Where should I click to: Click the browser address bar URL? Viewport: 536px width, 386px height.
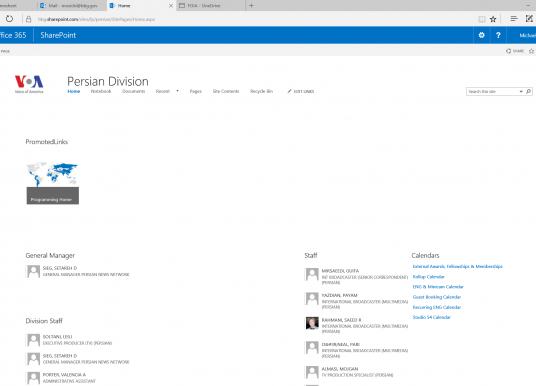[x=96, y=19]
